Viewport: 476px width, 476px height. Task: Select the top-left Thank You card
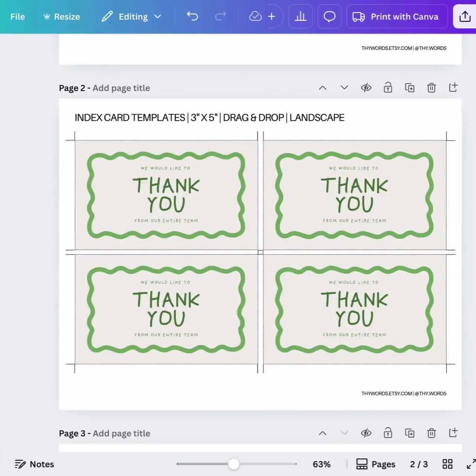(166, 195)
